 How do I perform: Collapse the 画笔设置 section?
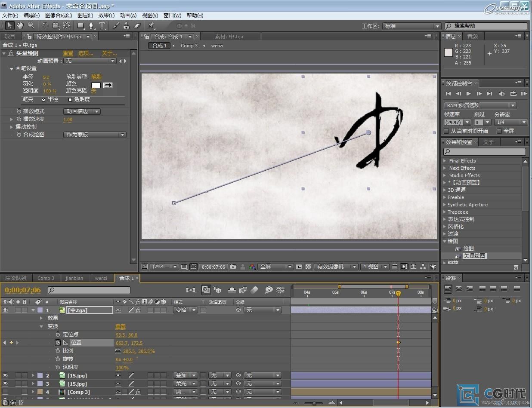click(12, 68)
